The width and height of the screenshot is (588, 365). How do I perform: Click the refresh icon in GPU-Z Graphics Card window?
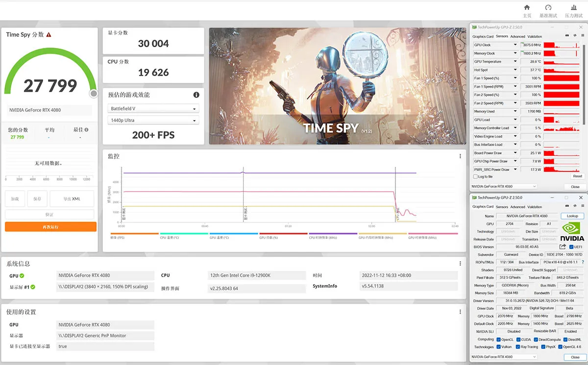tap(574, 206)
